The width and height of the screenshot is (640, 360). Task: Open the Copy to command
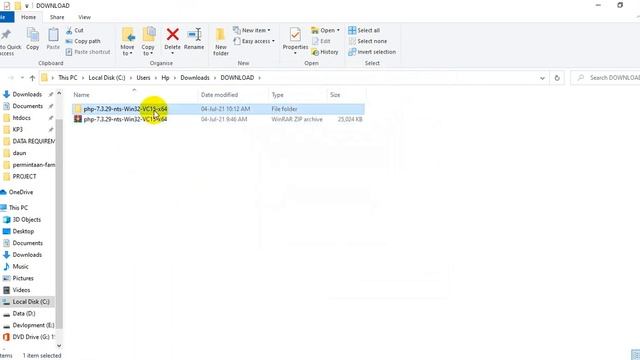148,41
